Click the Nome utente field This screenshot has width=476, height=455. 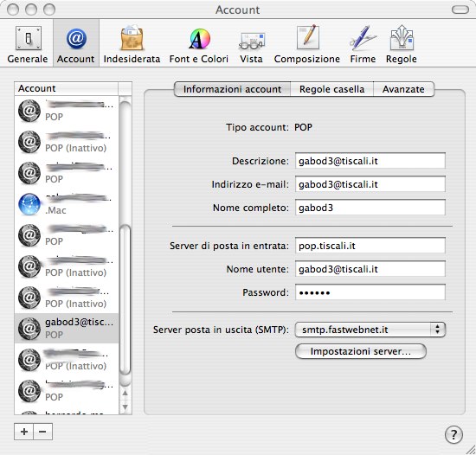[370, 269]
